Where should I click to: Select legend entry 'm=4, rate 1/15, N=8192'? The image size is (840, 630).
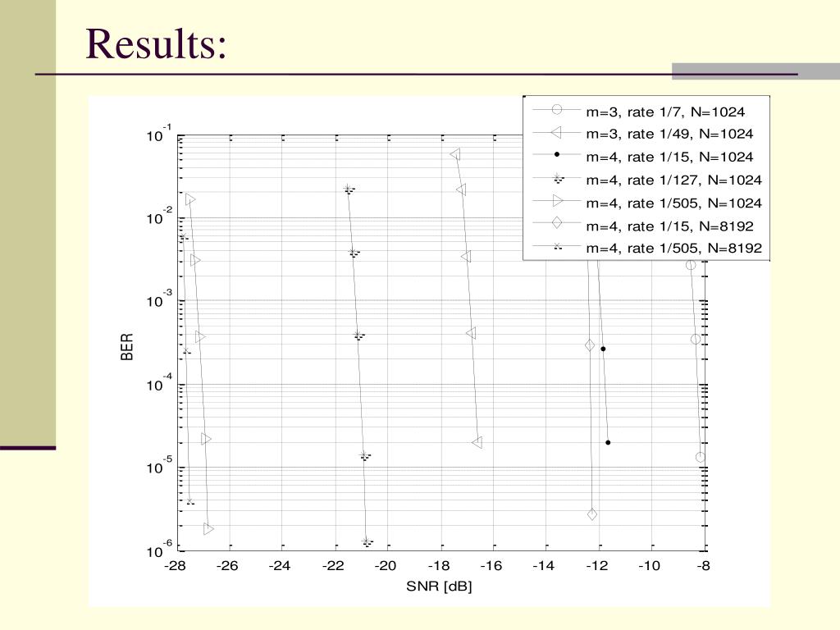pos(669,226)
